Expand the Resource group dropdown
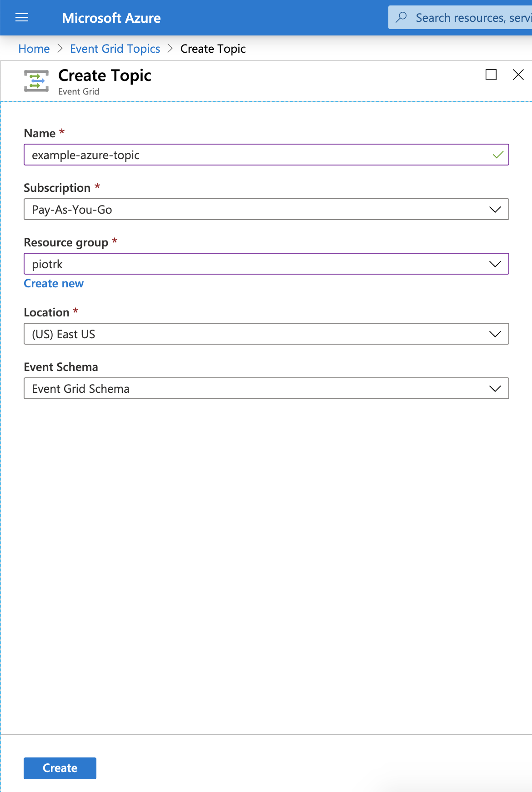 (266, 264)
